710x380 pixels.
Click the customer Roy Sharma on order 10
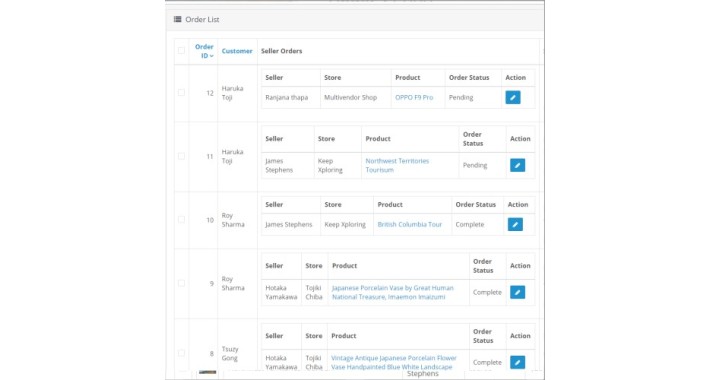[233, 220]
